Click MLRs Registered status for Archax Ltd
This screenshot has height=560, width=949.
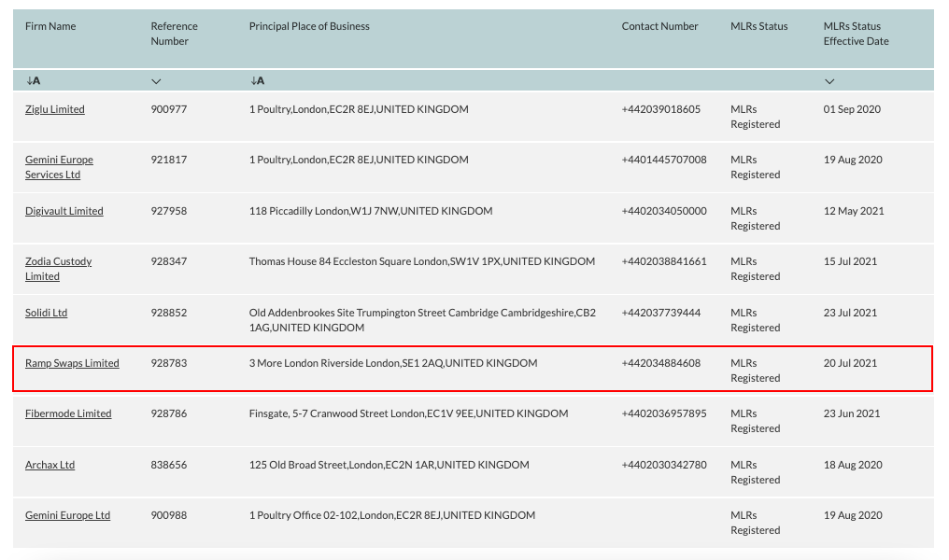[756, 472]
